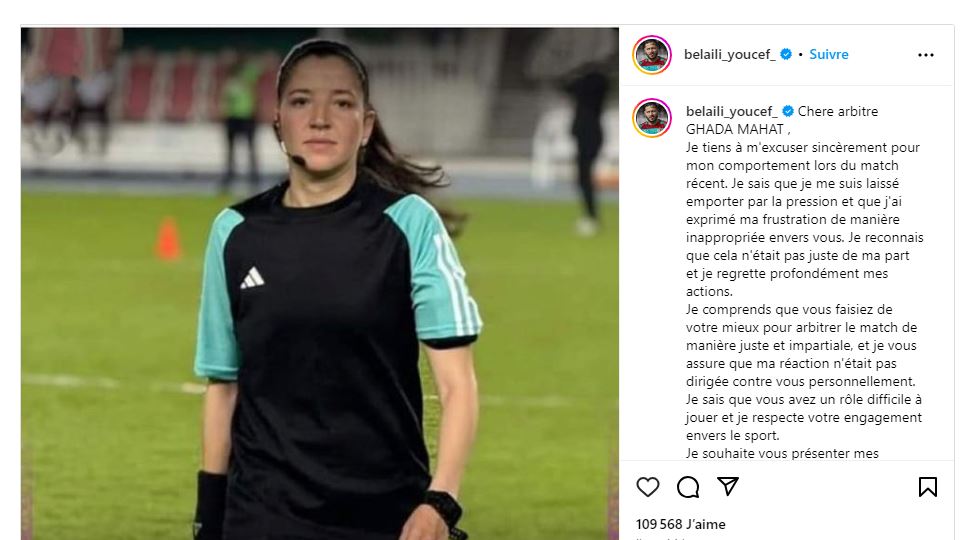Select the GHADA MAHAT name in caption
The width and height of the screenshot is (976, 540).
pos(734,129)
